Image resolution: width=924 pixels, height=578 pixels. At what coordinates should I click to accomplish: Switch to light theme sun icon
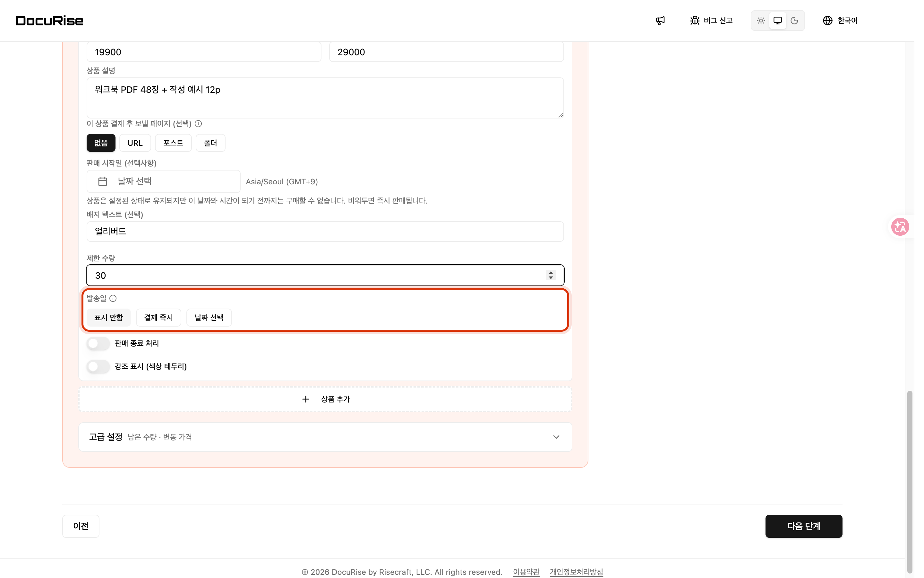[761, 21]
